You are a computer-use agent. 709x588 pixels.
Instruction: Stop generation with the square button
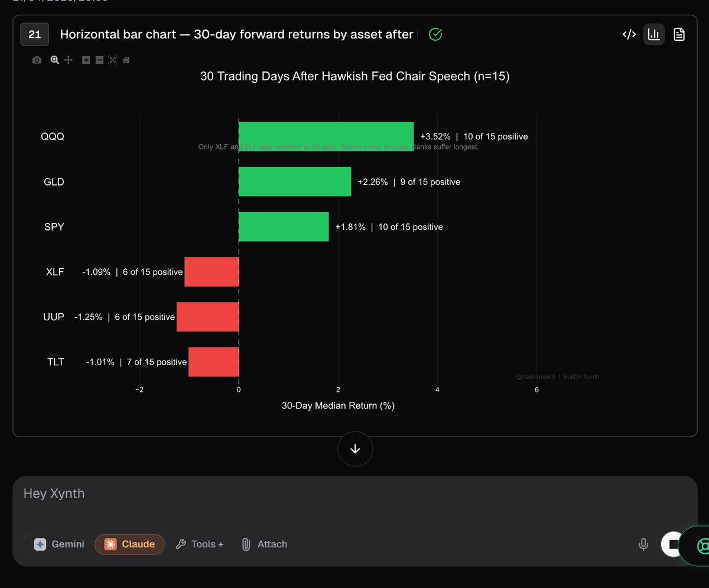672,544
